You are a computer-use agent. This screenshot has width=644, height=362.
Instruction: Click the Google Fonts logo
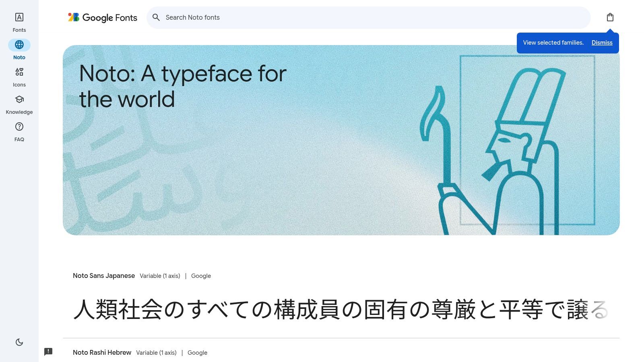coord(103,17)
